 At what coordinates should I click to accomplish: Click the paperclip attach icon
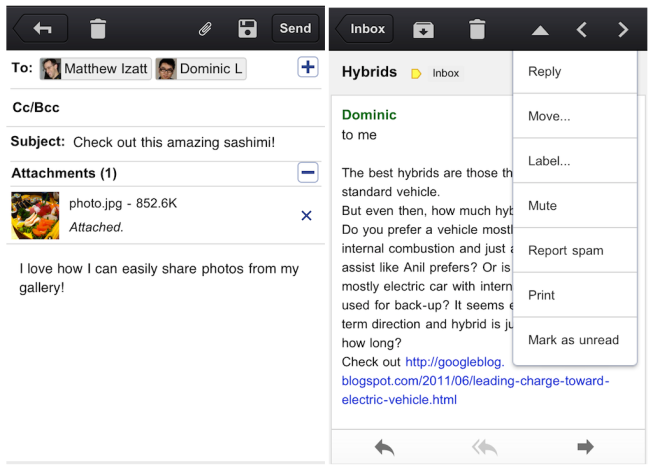pos(205,29)
